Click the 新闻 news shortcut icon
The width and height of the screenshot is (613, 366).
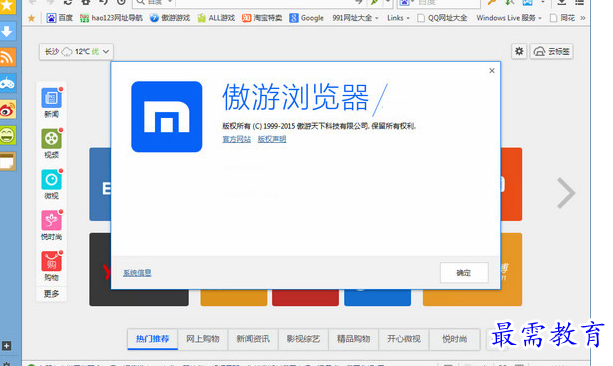[51, 98]
